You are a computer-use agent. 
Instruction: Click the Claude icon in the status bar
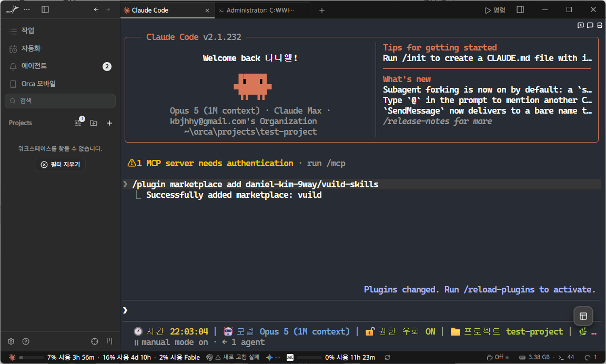(13, 358)
